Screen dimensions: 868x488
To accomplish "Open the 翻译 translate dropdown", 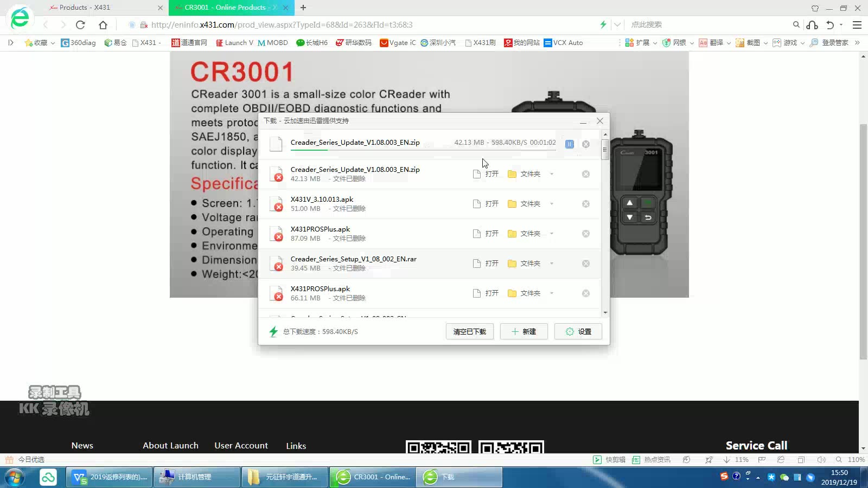I will click(x=715, y=43).
